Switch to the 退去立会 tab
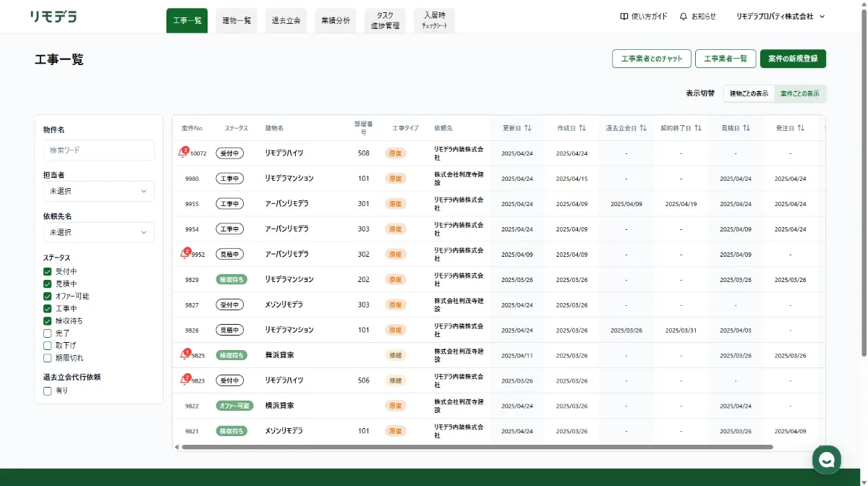 [x=286, y=21]
